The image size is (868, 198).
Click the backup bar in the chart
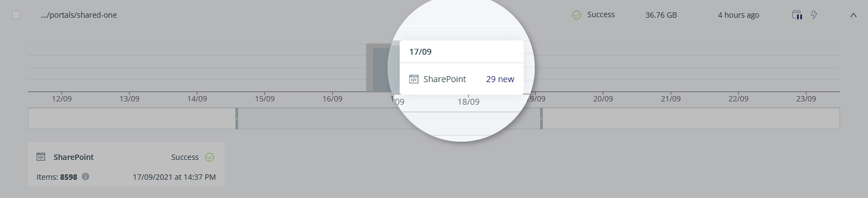383,68
